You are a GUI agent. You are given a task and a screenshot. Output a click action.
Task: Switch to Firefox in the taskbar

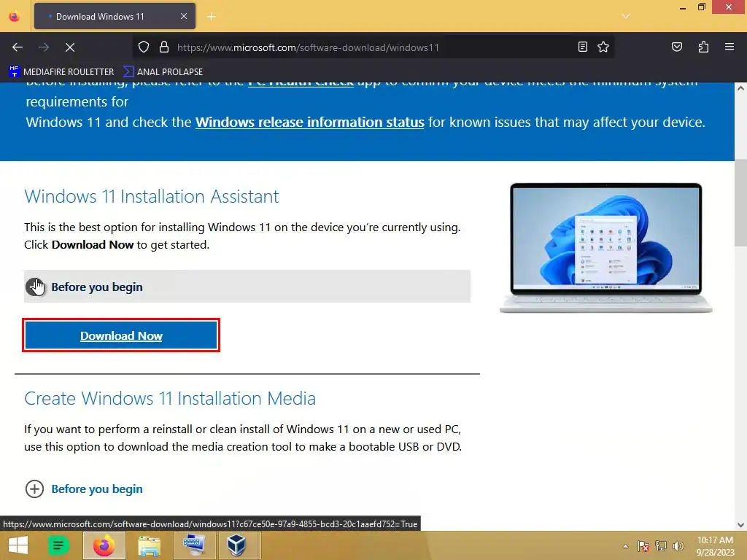104,545
